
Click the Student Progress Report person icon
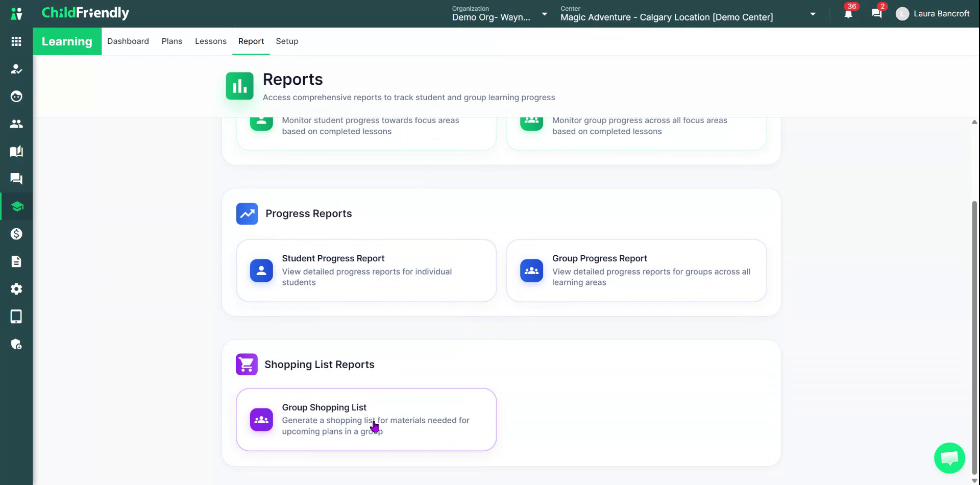(261, 271)
